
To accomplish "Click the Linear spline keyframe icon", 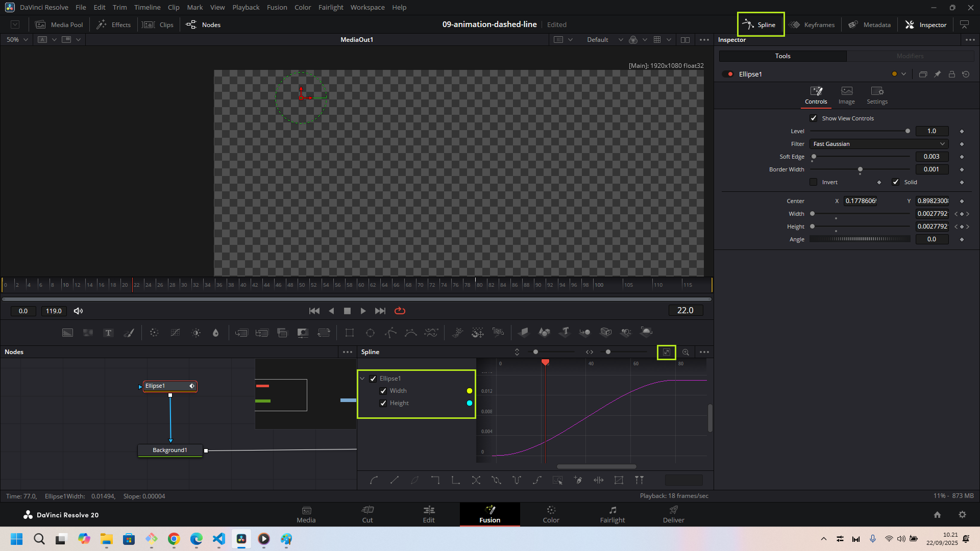I will pos(395,480).
